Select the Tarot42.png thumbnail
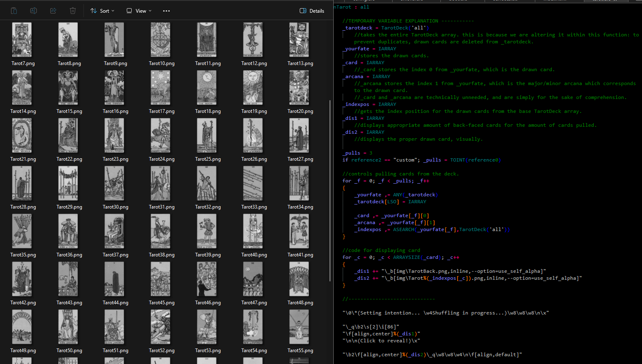Screen dimensions: 642x364 click(x=22, y=279)
